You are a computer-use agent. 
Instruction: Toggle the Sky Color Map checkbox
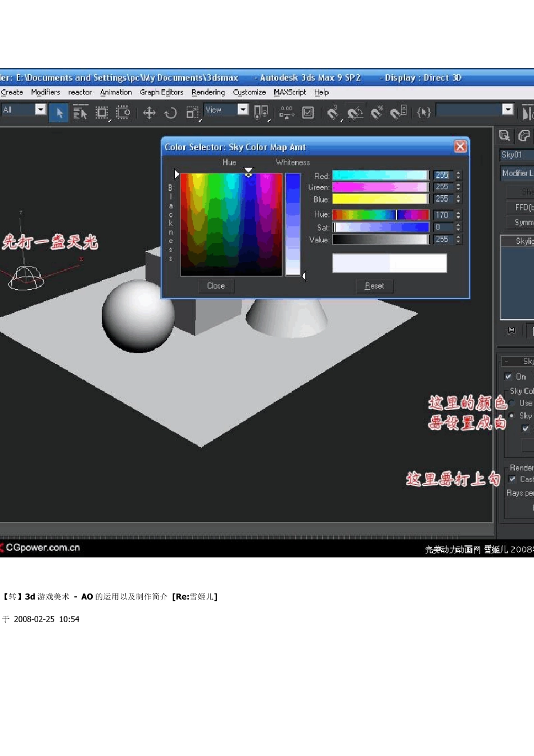(x=526, y=429)
